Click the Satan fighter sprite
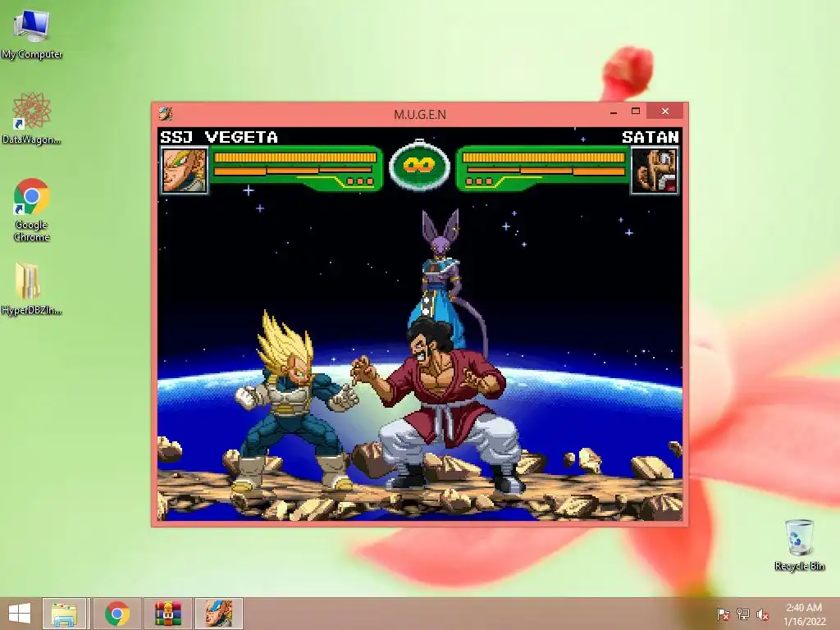Image resolution: width=840 pixels, height=630 pixels. 440,404
